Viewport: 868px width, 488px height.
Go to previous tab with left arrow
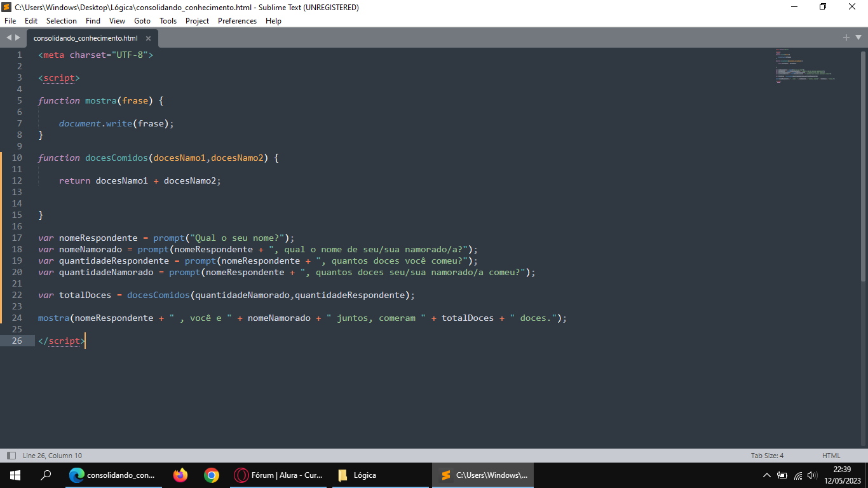point(9,37)
